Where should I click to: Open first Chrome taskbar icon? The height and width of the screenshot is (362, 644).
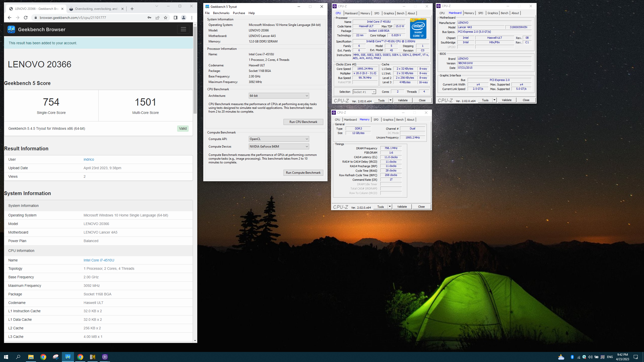pos(43,357)
